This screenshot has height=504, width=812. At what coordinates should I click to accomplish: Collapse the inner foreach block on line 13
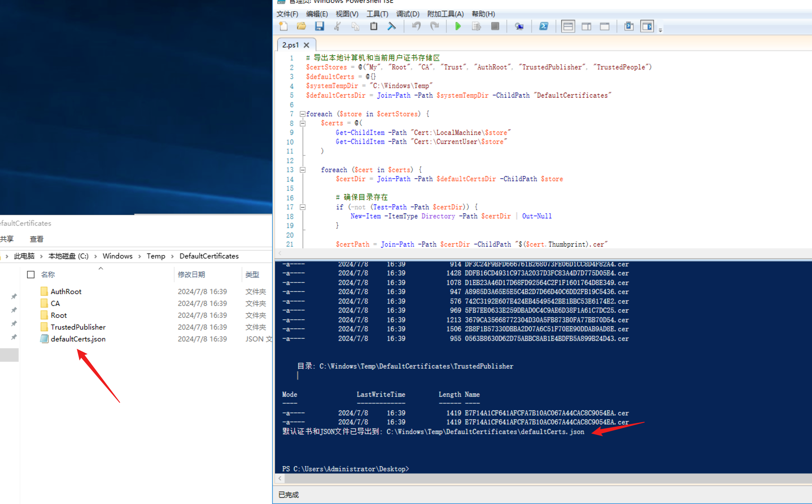302,170
